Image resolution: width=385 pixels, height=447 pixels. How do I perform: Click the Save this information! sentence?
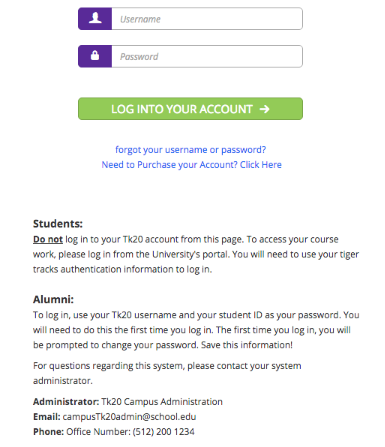(x=247, y=345)
